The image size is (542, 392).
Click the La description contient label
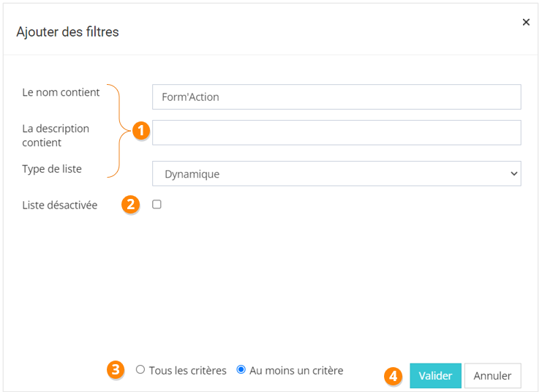pos(56,135)
